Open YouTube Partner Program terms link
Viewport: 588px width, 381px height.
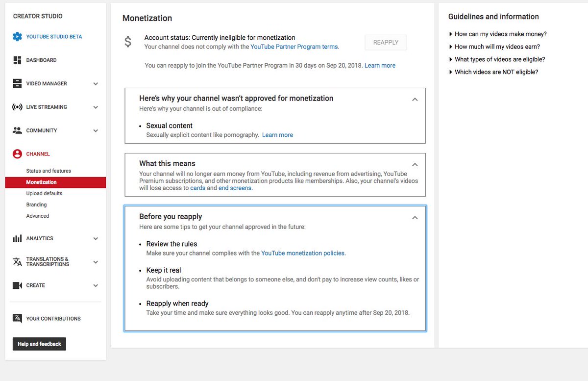coord(294,47)
